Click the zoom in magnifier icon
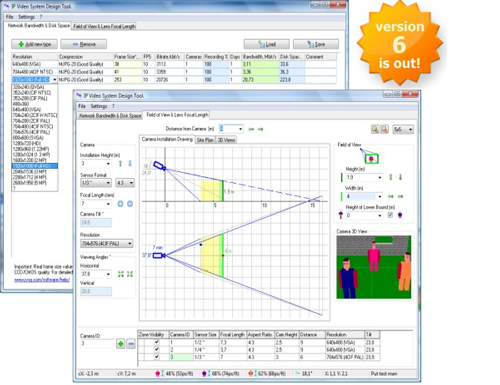This screenshot has width=500, height=385. pyautogui.click(x=375, y=129)
